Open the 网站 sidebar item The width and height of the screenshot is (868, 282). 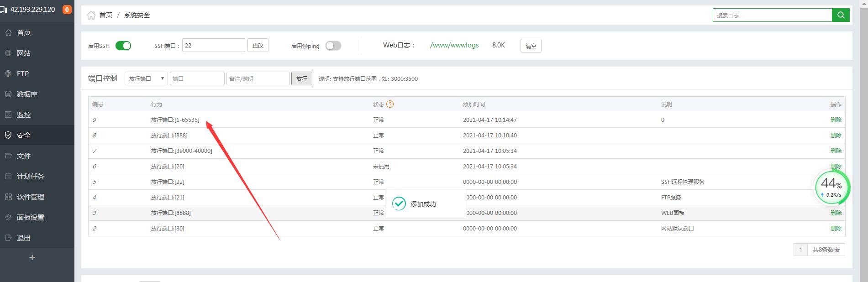click(x=24, y=53)
